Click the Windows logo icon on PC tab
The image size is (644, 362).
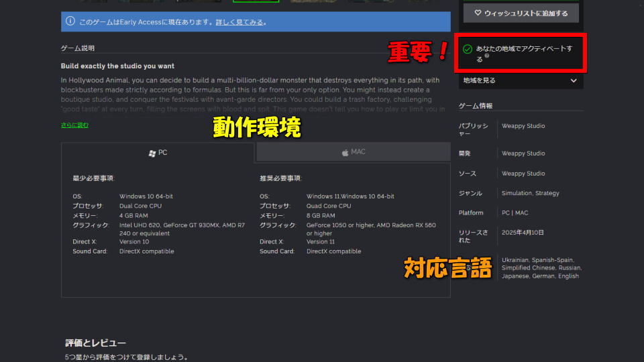pos(152,153)
